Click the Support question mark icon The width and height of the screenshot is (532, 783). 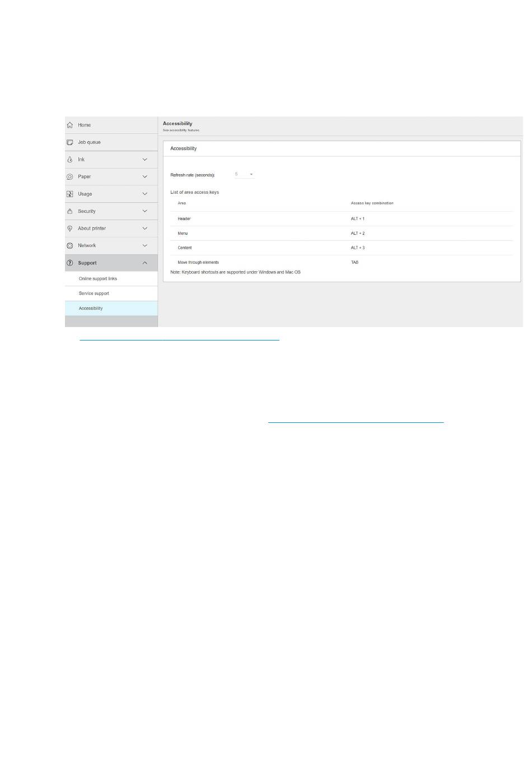(x=70, y=263)
